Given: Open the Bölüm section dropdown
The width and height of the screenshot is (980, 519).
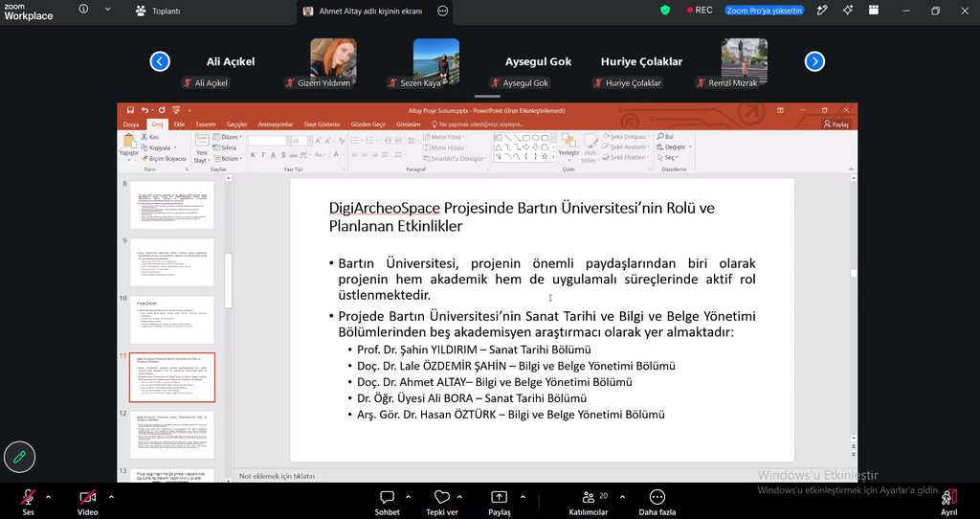Looking at the screenshot, I should pyautogui.click(x=228, y=159).
